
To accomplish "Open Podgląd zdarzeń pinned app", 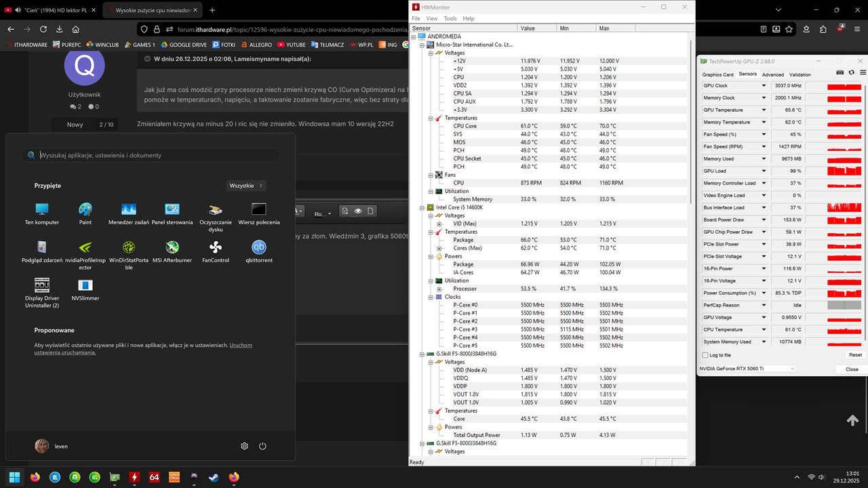I will tap(42, 252).
